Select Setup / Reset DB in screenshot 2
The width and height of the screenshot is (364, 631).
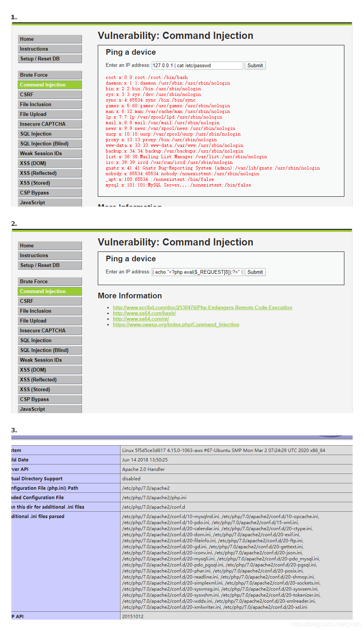coord(49,265)
